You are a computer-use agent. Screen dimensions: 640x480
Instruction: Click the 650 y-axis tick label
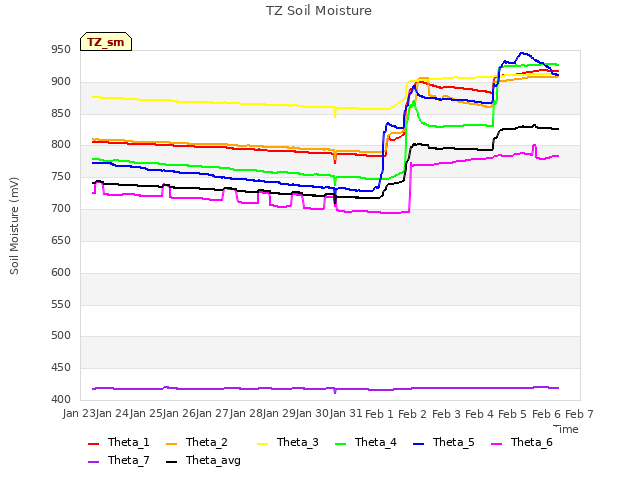coord(61,240)
